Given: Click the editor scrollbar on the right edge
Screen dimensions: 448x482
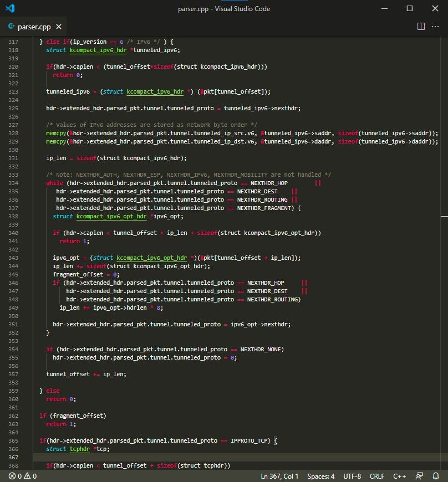Looking at the screenshot, I should (x=444, y=222).
